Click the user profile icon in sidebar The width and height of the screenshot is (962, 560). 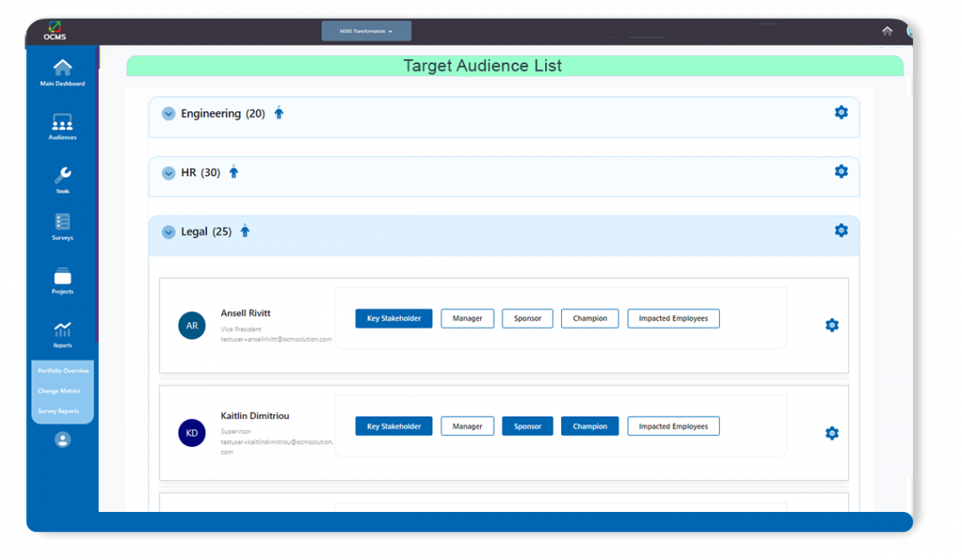[x=62, y=439]
